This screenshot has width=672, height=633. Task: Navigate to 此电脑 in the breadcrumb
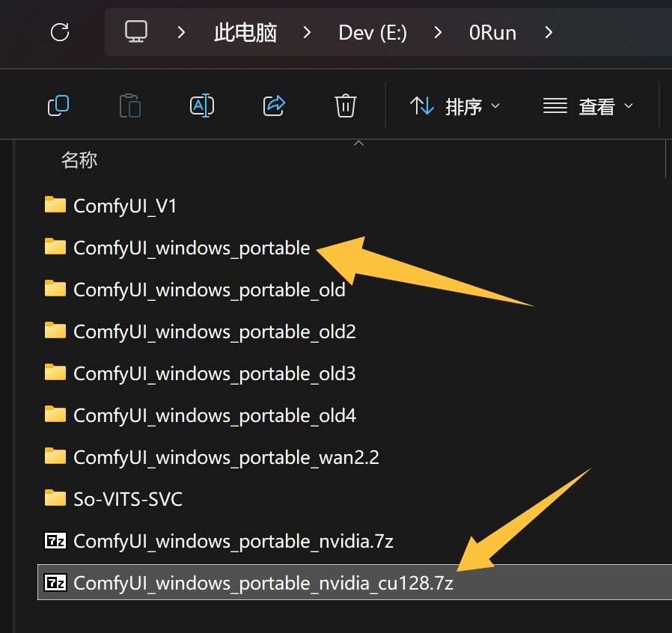245,32
